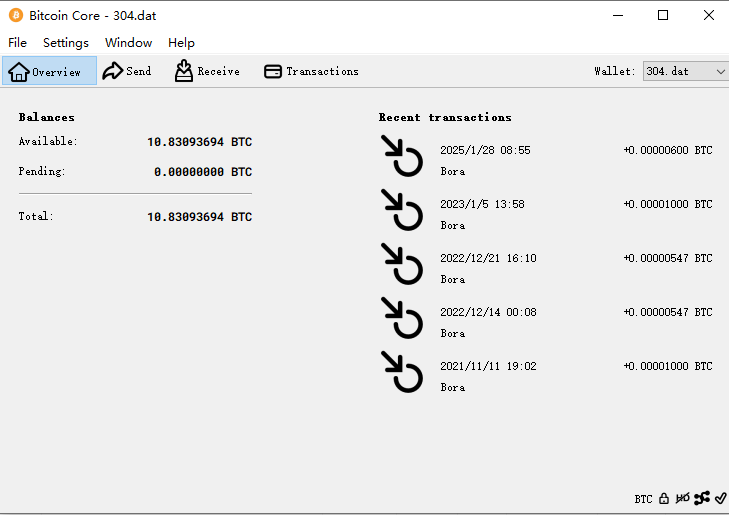Open the Window menu

point(129,43)
